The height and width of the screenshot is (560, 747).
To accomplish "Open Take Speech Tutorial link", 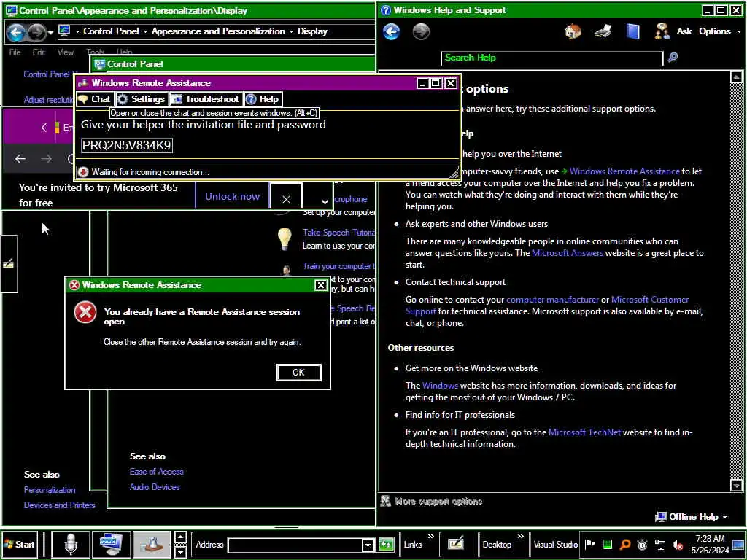I will click(338, 233).
